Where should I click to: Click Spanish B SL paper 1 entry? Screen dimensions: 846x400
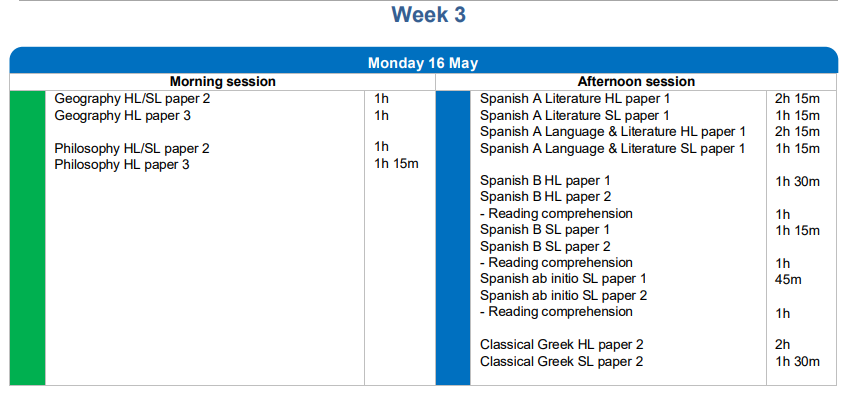point(545,230)
